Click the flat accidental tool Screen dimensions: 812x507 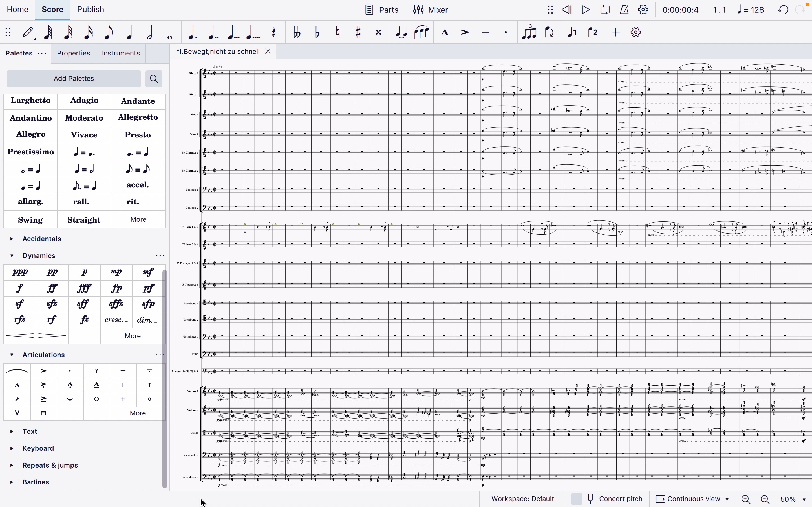tap(317, 32)
